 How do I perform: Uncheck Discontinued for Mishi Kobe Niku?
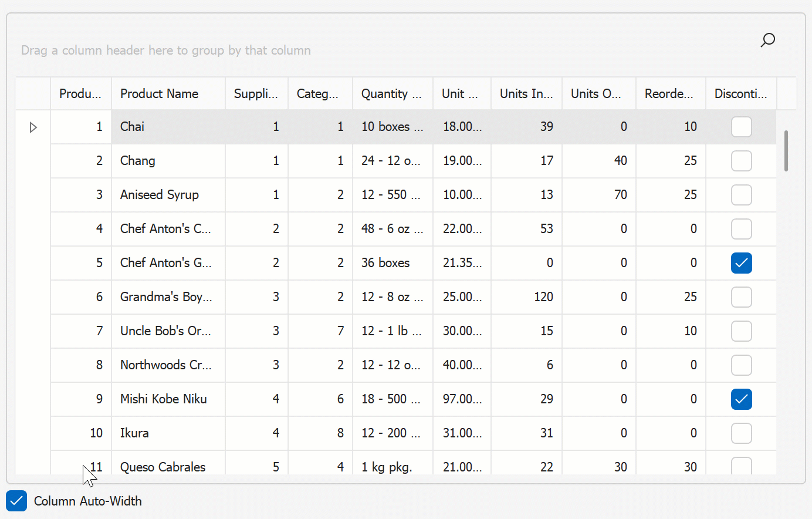point(741,399)
